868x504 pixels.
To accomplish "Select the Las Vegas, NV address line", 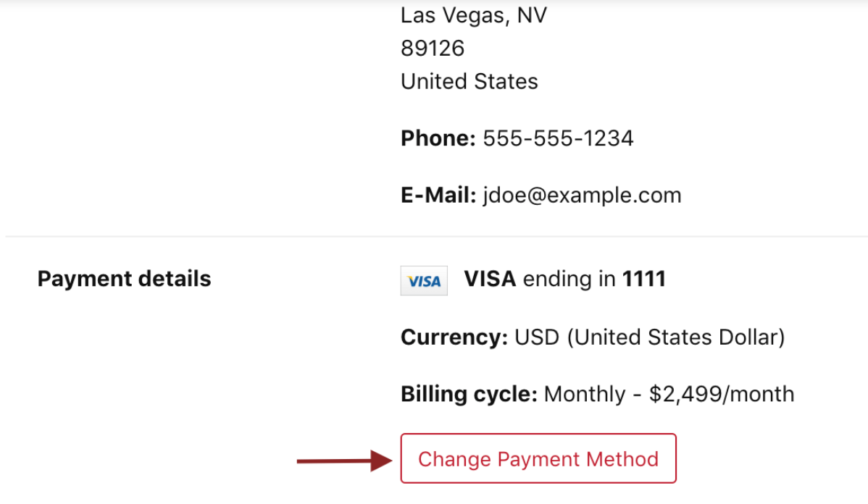I will pyautogui.click(x=473, y=15).
